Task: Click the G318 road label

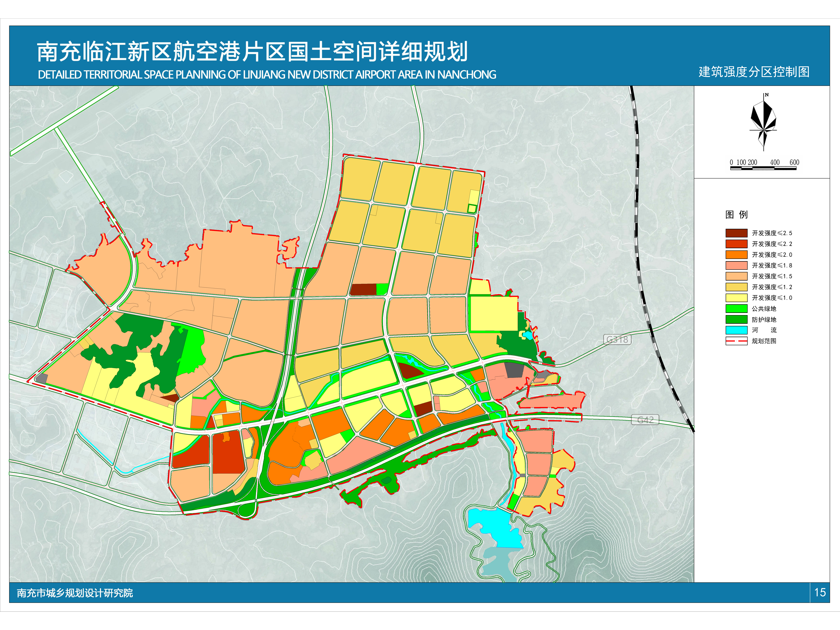Action: 617,339
